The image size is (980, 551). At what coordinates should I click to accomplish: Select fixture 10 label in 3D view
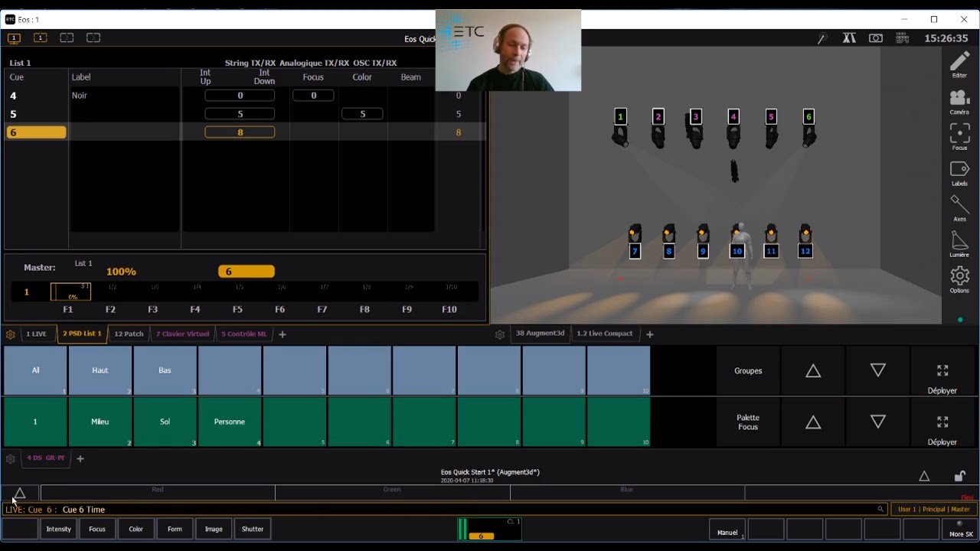coord(737,251)
